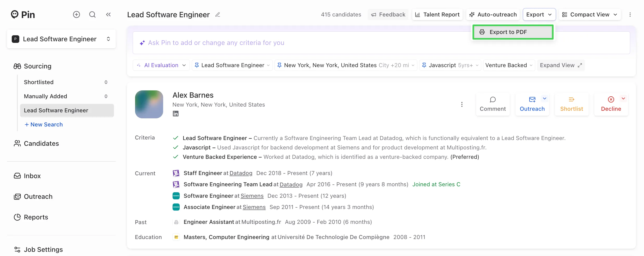Focus the Ask Pin criteria input
The height and width of the screenshot is (256, 644).
pos(381,43)
